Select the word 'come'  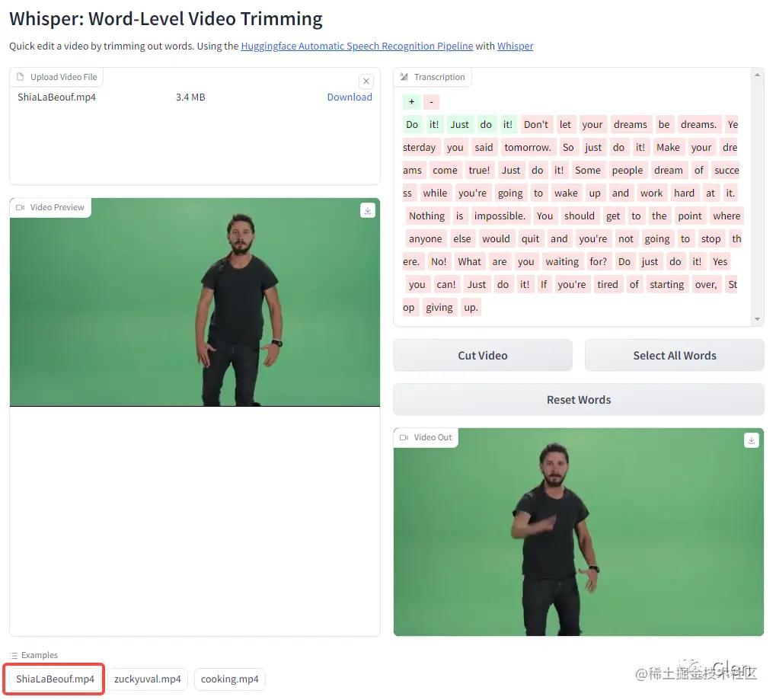(x=445, y=171)
